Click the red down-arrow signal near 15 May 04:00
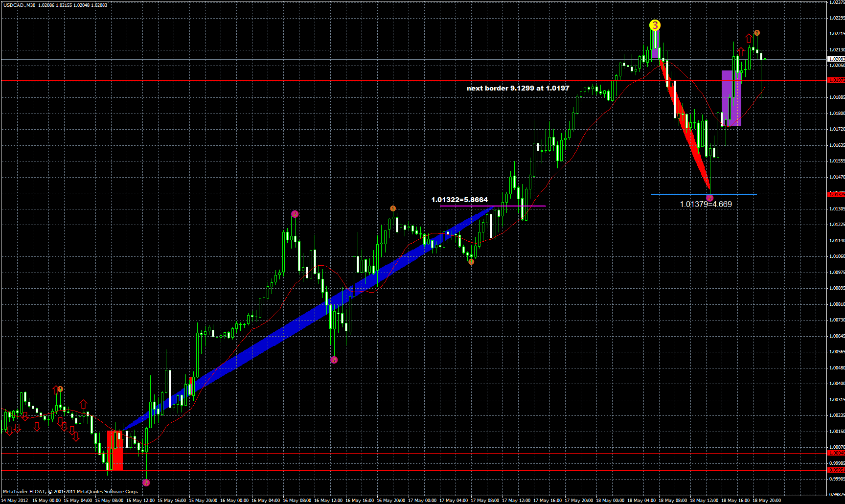The height and width of the screenshot is (504, 845). [65, 427]
